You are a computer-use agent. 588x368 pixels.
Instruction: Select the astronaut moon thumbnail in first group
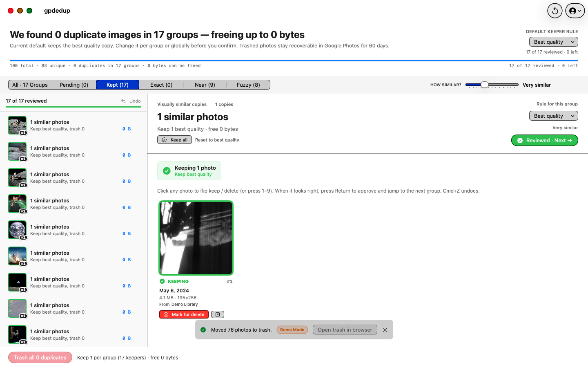pos(17,125)
